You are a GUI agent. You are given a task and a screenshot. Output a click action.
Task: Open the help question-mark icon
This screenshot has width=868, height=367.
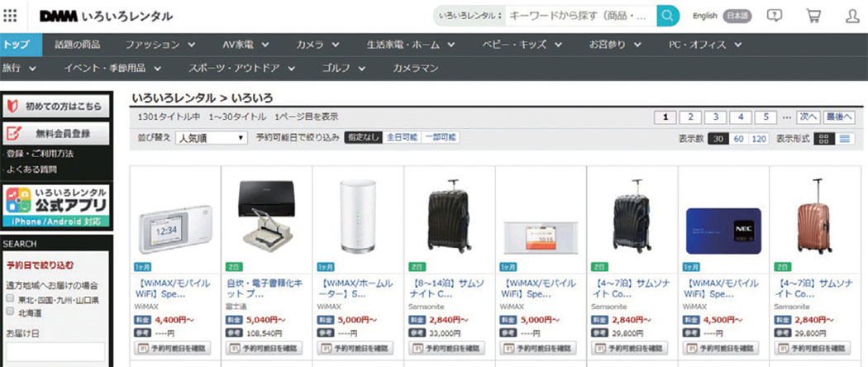[x=775, y=16]
